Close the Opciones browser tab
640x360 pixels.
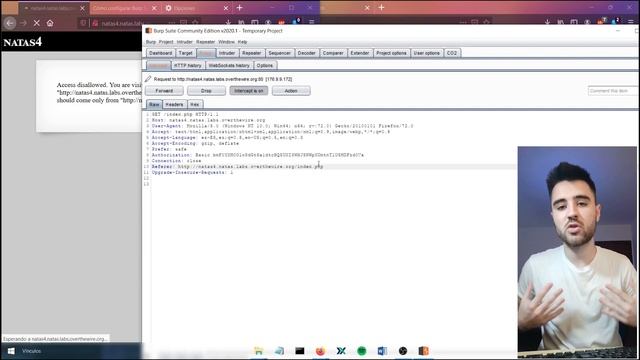click(226, 8)
